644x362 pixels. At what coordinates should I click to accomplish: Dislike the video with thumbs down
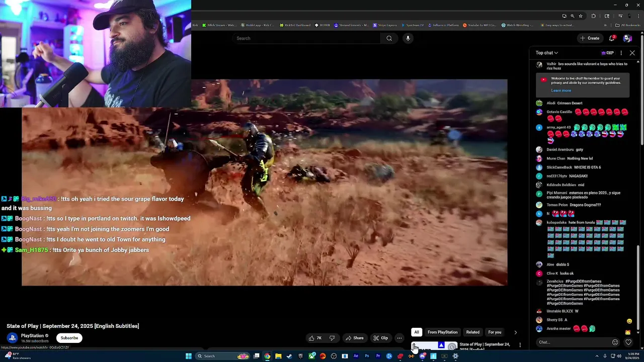[x=332, y=338]
